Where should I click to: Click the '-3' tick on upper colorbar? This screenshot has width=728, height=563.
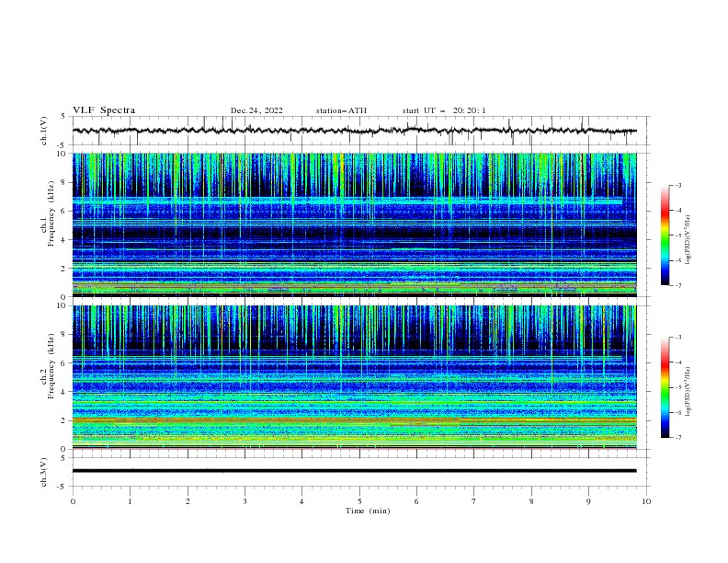(677, 185)
